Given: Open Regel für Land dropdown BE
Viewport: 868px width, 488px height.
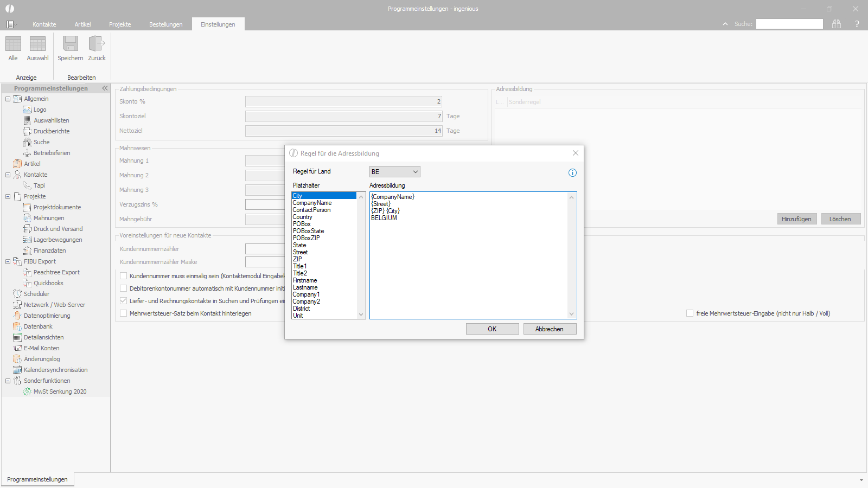Looking at the screenshot, I should [395, 172].
